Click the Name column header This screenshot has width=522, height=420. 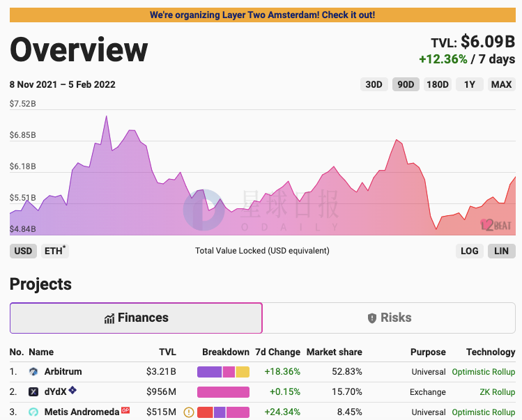click(x=41, y=352)
